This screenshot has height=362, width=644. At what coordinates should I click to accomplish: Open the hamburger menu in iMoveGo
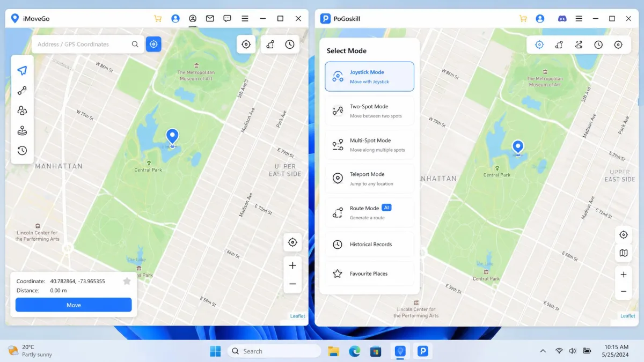pyautogui.click(x=245, y=18)
